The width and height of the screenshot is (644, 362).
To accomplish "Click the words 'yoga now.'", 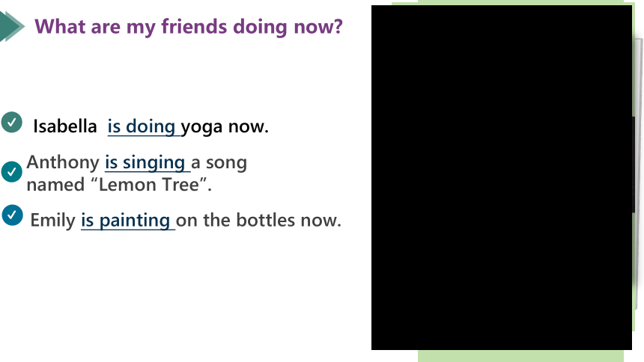I will coord(225,126).
